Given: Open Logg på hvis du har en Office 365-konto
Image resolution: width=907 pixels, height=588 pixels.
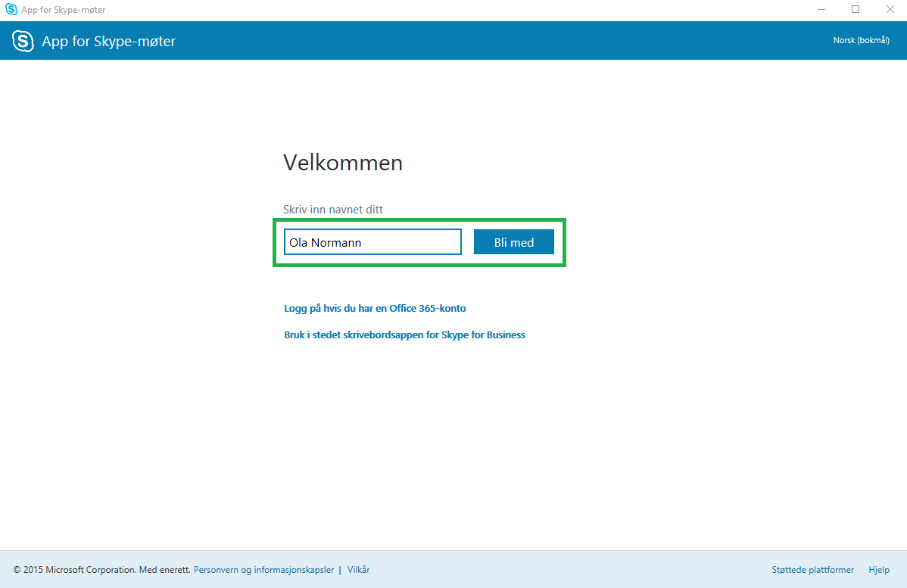Looking at the screenshot, I should tap(375, 308).
